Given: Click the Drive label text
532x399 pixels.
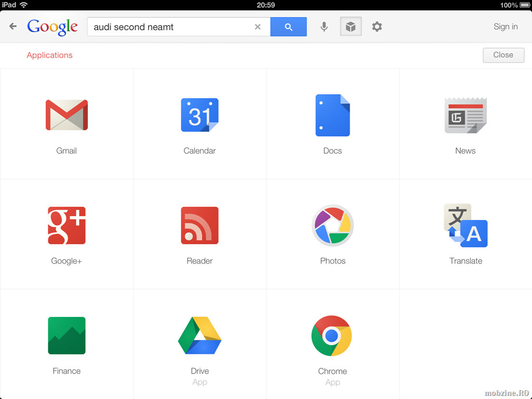Looking at the screenshot, I should (200, 371).
